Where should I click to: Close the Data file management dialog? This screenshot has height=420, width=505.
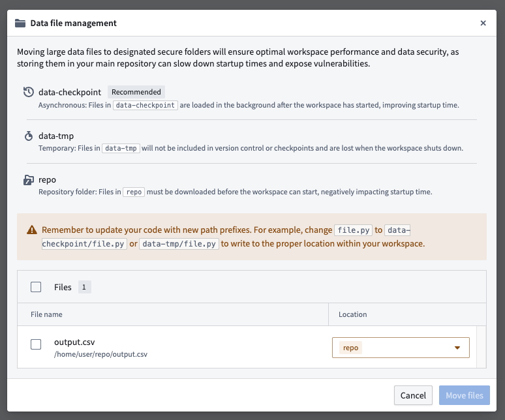click(x=483, y=23)
